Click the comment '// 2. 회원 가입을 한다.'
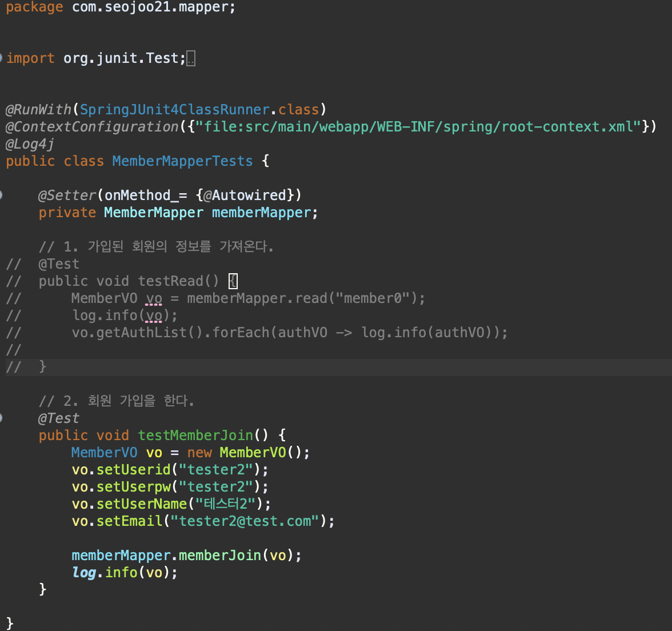This screenshot has width=672, height=631. [116, 401]
